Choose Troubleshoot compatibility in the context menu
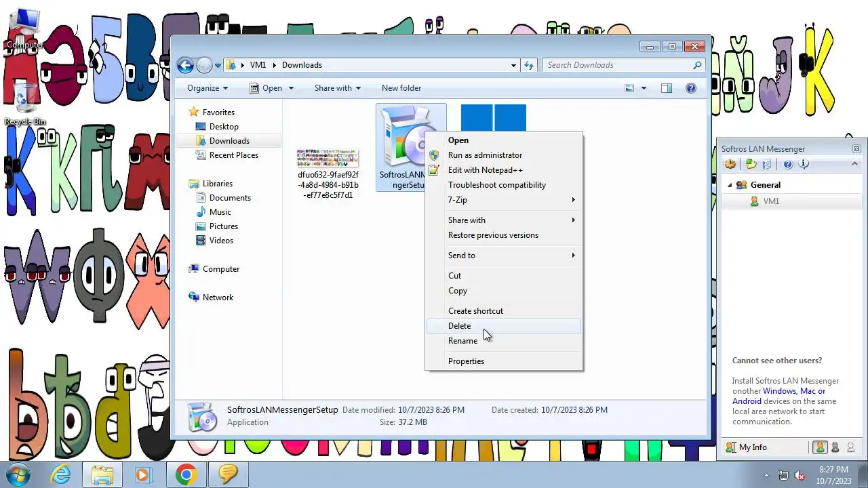The image size is (868, 488). [x=504, y=185]
